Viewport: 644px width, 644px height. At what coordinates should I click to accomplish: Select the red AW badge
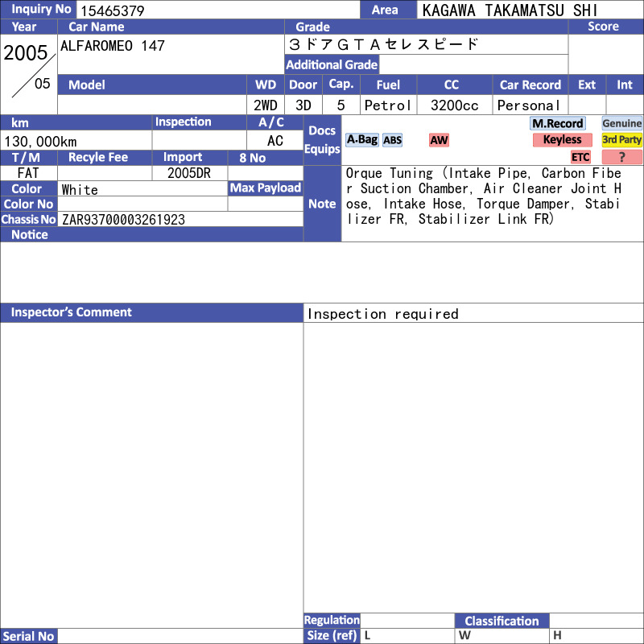click(x=439, y=140)
